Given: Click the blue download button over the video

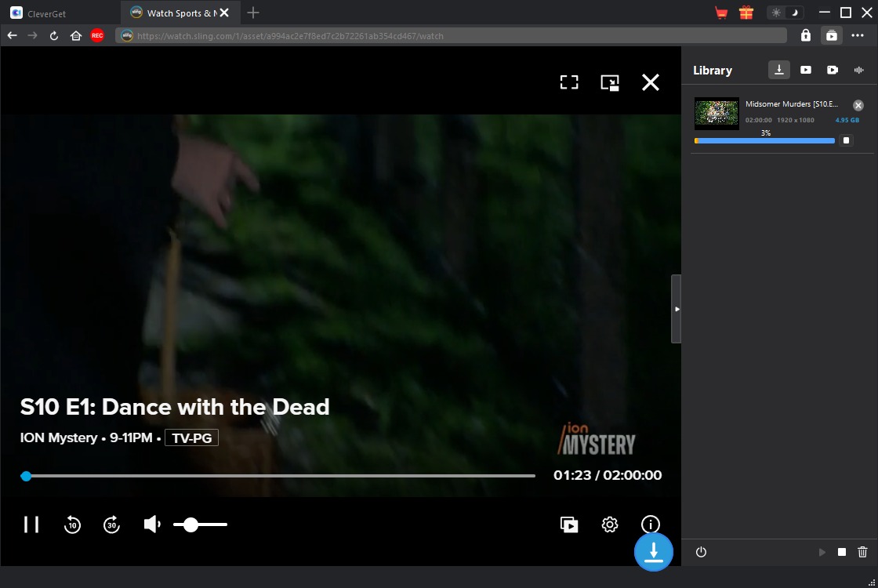Looking at the screenshot, I should [654, 552].
